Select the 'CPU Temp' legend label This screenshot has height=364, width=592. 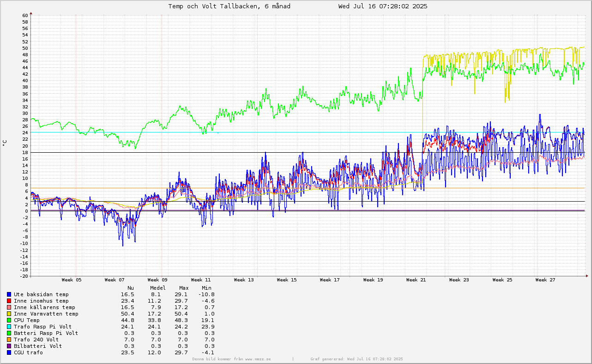(x=27, y=320)
